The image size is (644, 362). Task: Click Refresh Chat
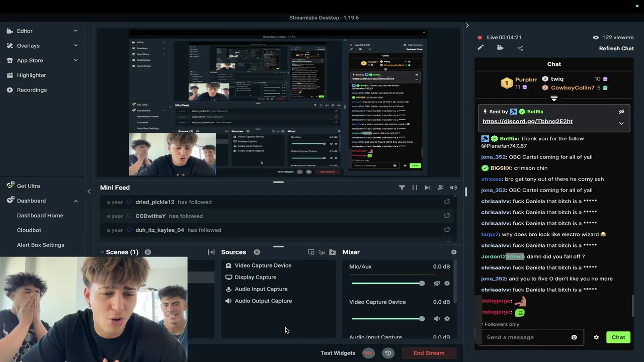616,48
